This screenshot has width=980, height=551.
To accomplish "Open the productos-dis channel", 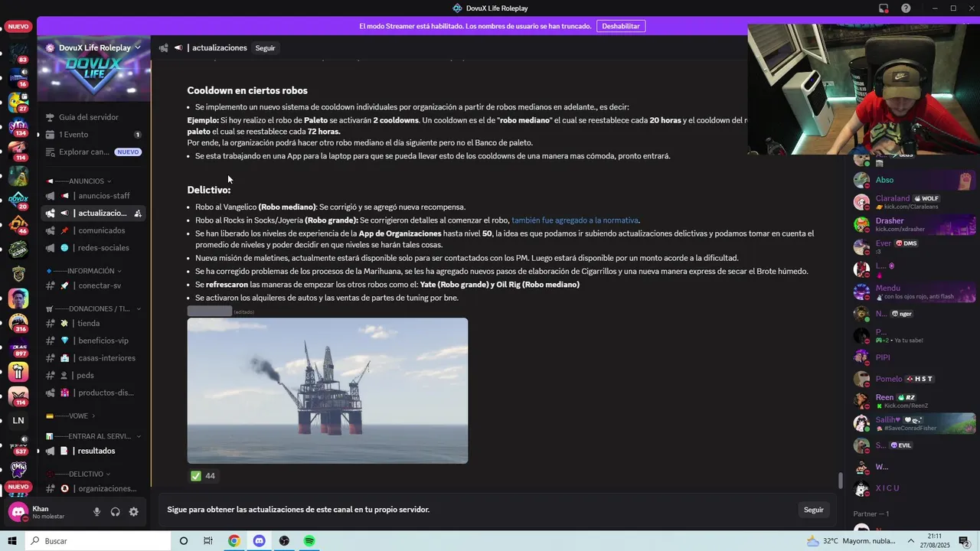I will click(93, 393).
